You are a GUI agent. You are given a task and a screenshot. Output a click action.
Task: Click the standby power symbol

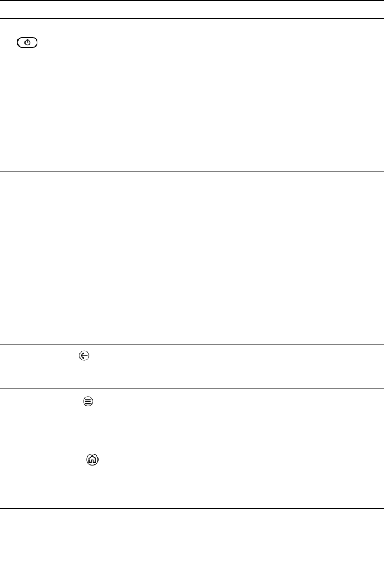pyautogui.click(x=27, y=43)
